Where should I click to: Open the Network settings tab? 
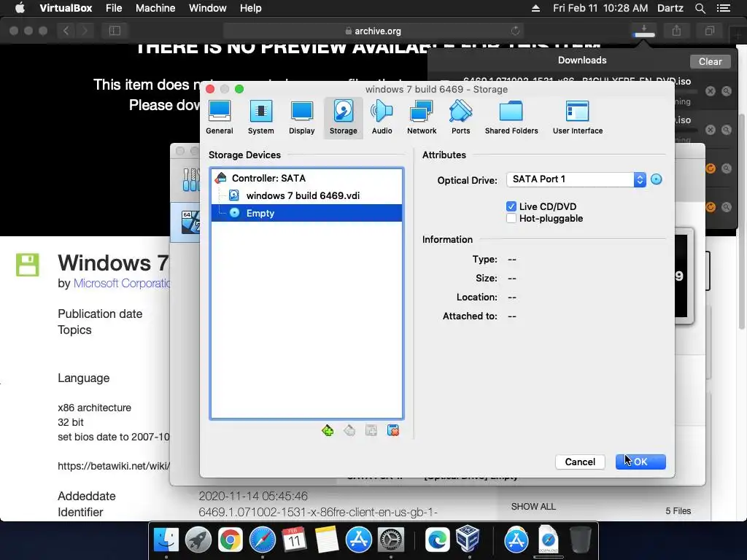pyautogui.click(x=421, y=117)
